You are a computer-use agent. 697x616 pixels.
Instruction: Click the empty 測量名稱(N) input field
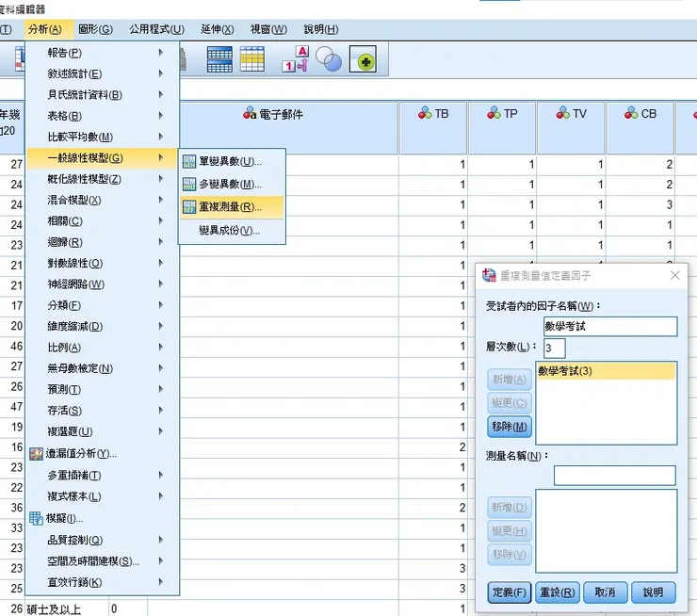[615, 476]
